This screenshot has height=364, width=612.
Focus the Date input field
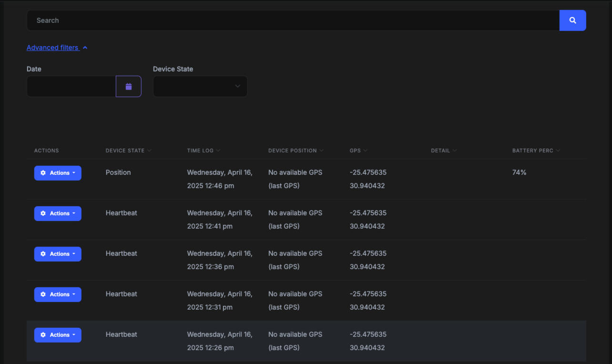(x=71, y=87)
